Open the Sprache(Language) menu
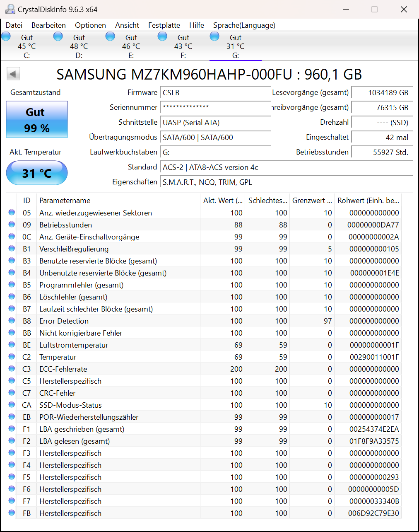 pyautogui.click(x=244, y=25)
